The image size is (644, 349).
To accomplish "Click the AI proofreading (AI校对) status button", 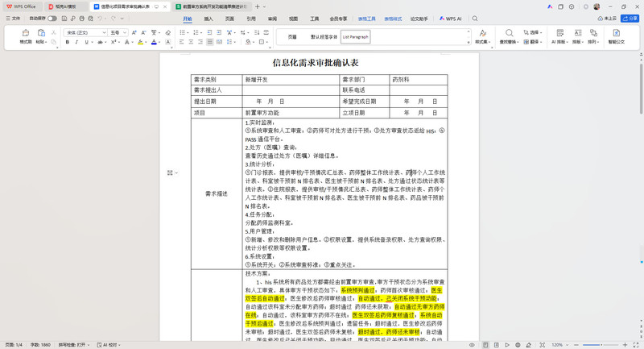I will tap(109, 345).
